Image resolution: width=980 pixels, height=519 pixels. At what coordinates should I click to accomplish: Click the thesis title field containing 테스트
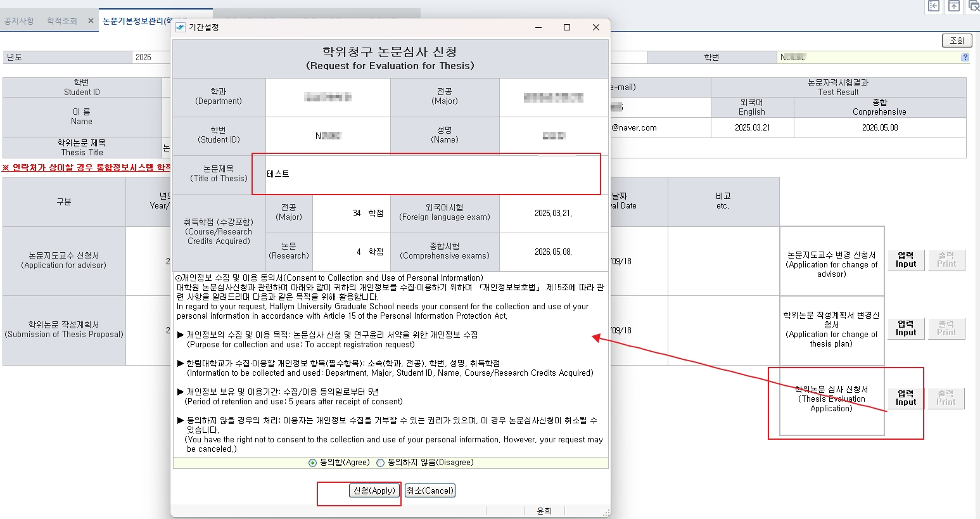[436, 174]
